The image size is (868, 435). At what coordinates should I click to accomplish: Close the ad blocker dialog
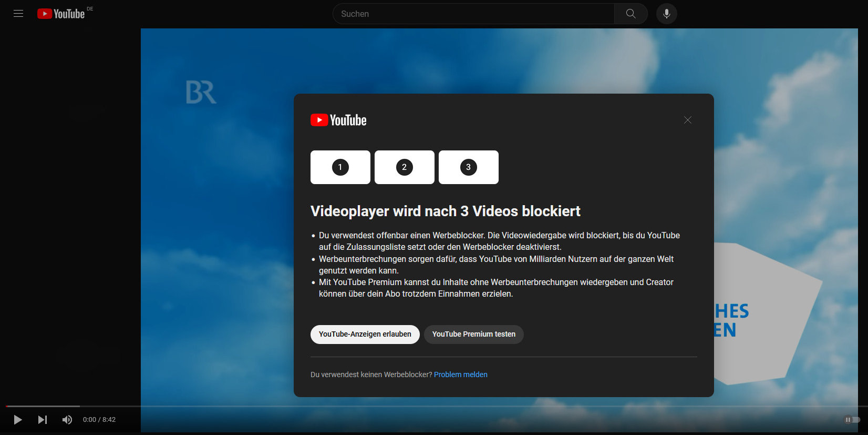click(x=687, y=120)
